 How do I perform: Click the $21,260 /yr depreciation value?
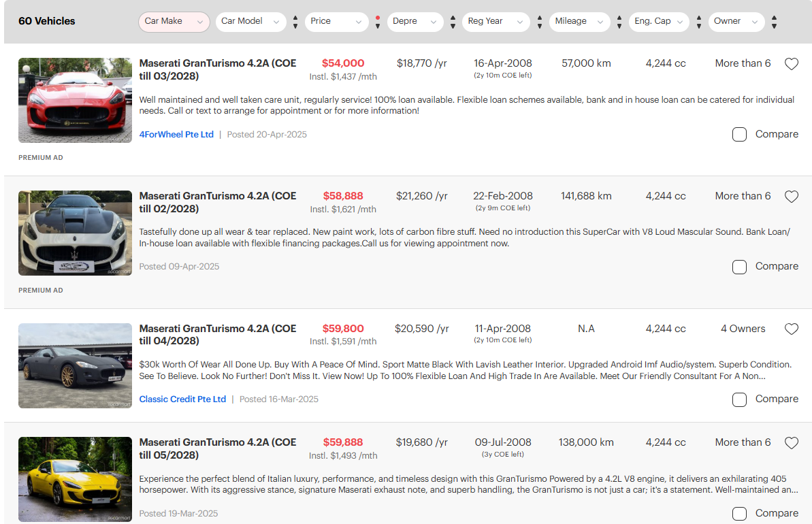click(421, 196)
